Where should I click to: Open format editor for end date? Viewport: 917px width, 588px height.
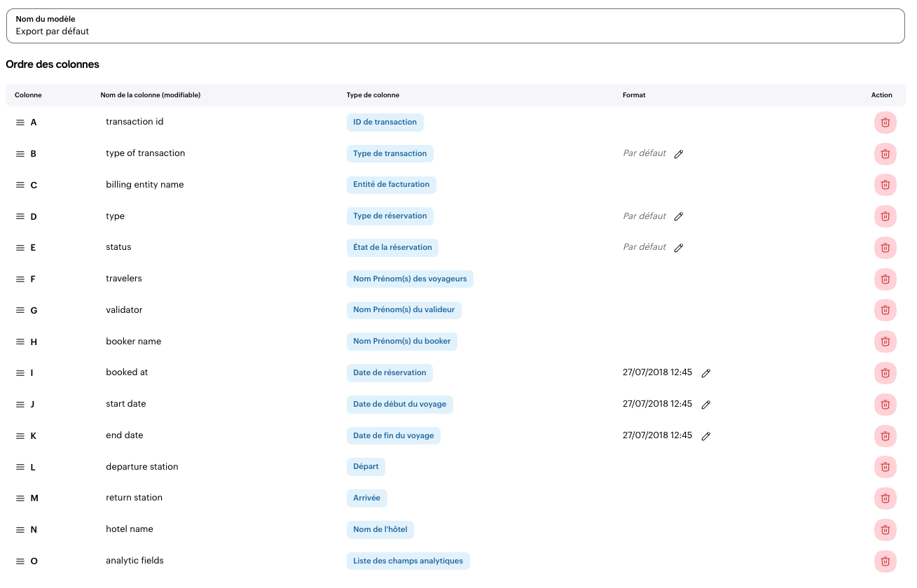pos(705,436)
